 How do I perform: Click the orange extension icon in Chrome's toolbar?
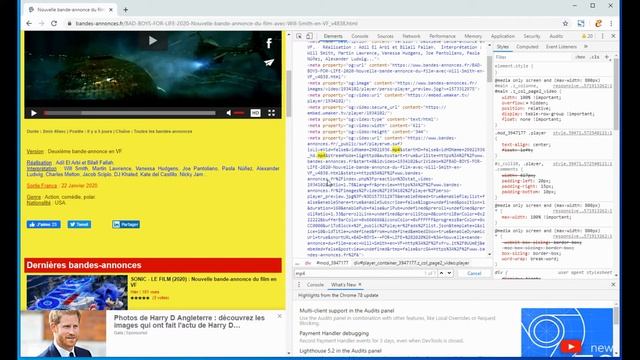tap(598, 24)
